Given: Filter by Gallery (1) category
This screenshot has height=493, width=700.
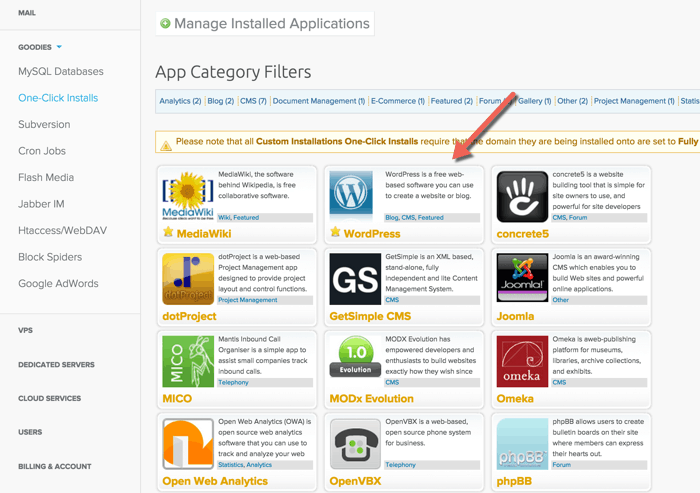Looking at the screenshot, I should click(534, 101).
